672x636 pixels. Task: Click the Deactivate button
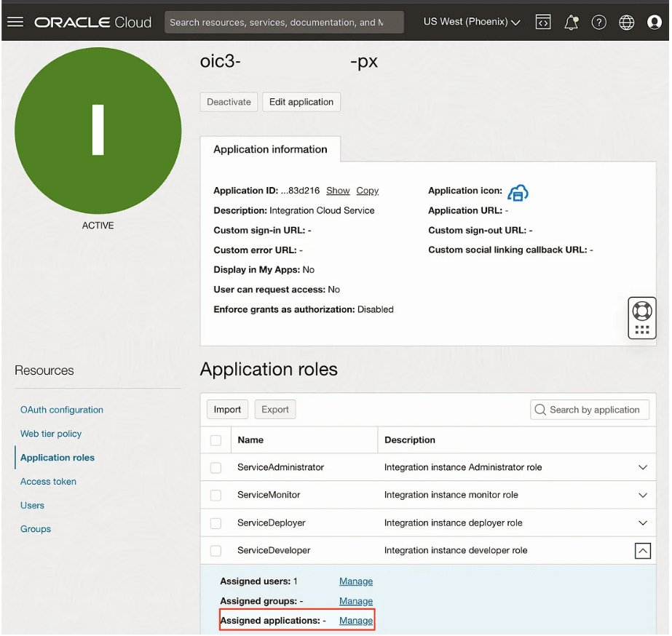[x=228, y=102]
